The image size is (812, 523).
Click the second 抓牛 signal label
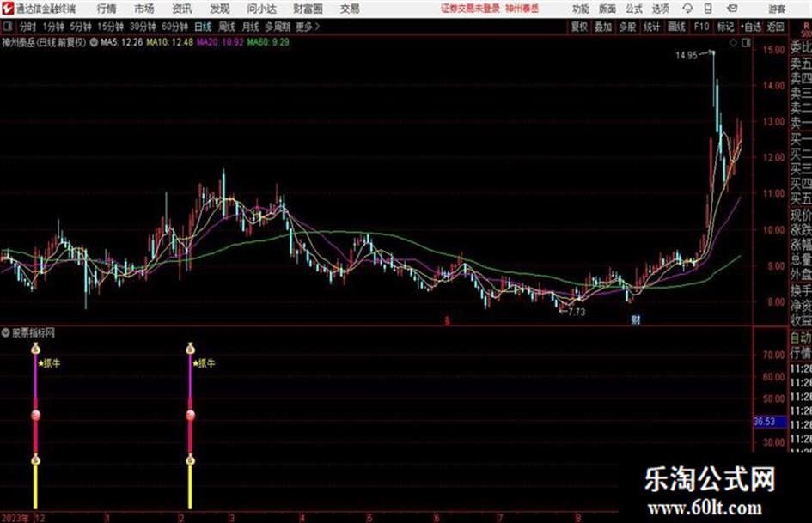point(204,363)
